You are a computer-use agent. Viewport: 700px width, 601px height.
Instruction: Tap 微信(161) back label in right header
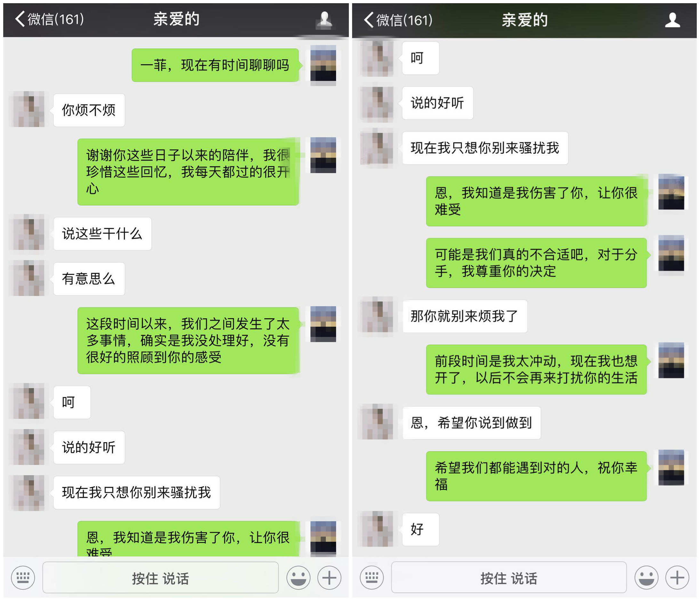coord(404,20)
